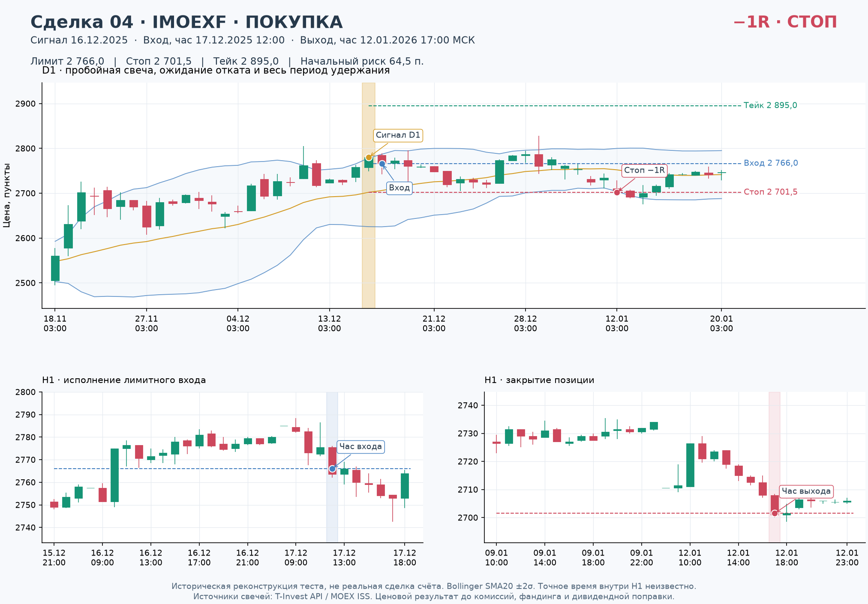Click the blue shaded entry hour band

(x=332, y=467)
